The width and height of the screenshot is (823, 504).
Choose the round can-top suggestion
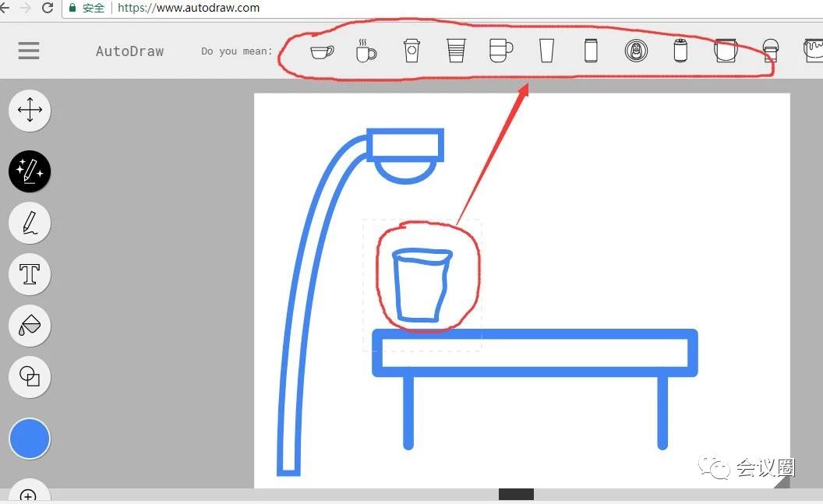[x=636, y=51]
